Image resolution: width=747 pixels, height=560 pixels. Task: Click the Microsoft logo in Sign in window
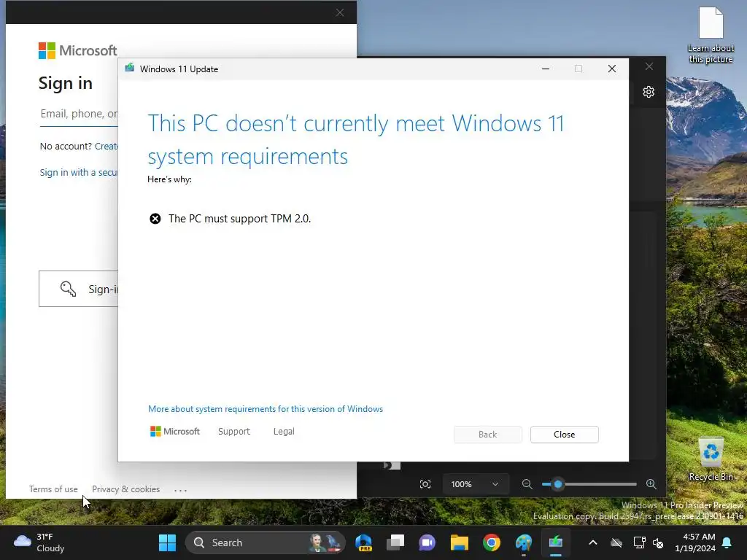pos(77,50)
